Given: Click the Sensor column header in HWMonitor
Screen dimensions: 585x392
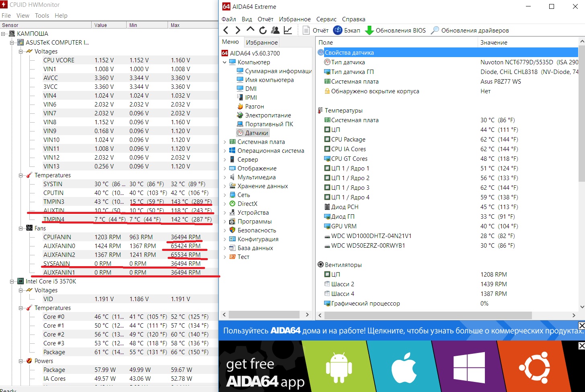Looking at the screenshot, I should pos(46,25).
